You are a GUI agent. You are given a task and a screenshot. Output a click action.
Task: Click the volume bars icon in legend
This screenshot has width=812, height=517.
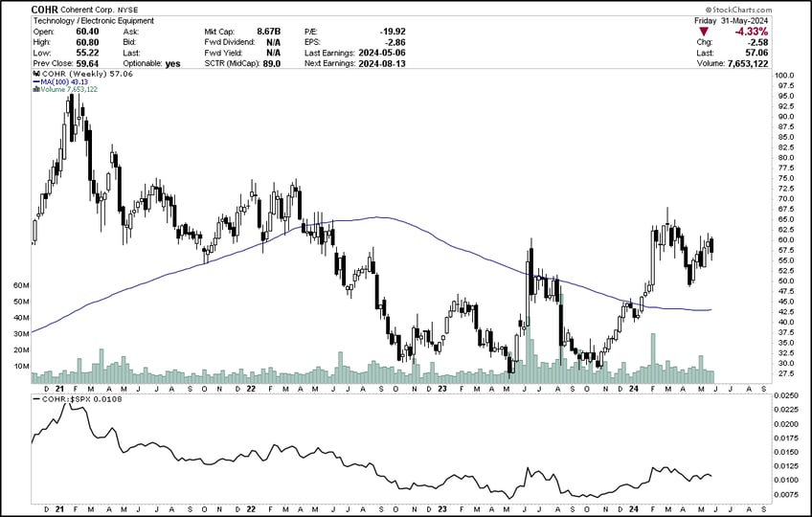(x=36, y=89)
